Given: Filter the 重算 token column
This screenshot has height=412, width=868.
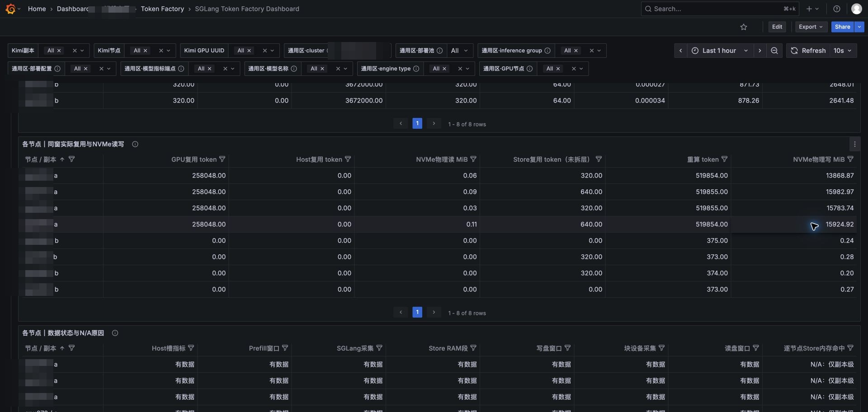Looking at the screenshot, I should 724,159.
